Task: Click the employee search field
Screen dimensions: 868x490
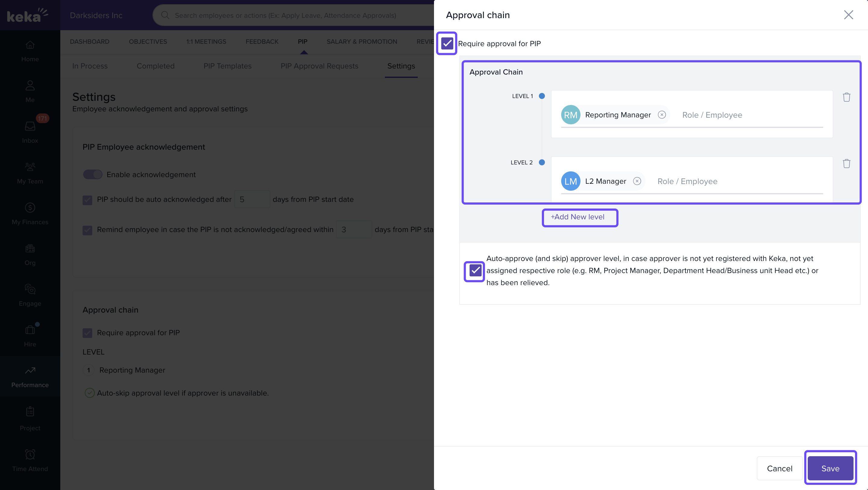Action: [x=285, y=15]
